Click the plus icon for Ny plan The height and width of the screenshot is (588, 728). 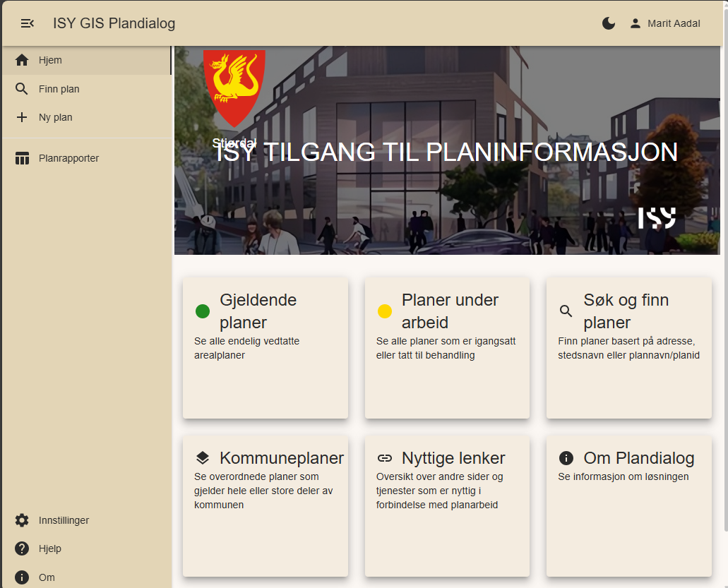(x=22, y=117)
